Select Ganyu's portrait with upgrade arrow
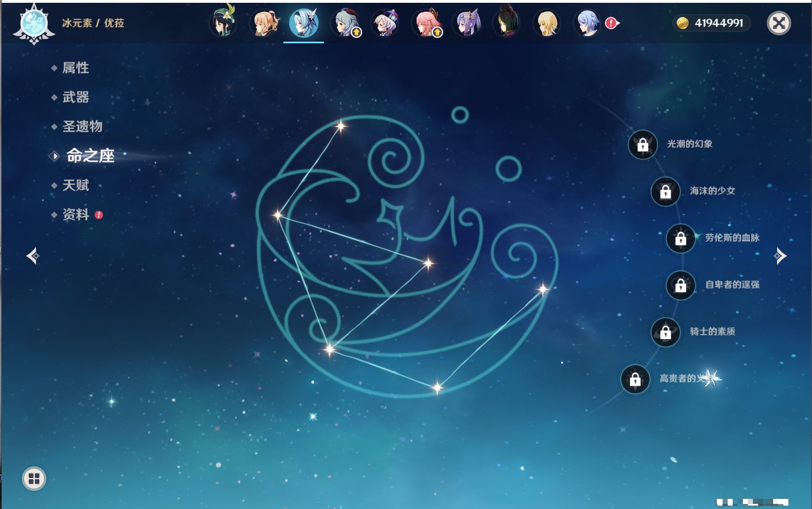 point(345,23)
